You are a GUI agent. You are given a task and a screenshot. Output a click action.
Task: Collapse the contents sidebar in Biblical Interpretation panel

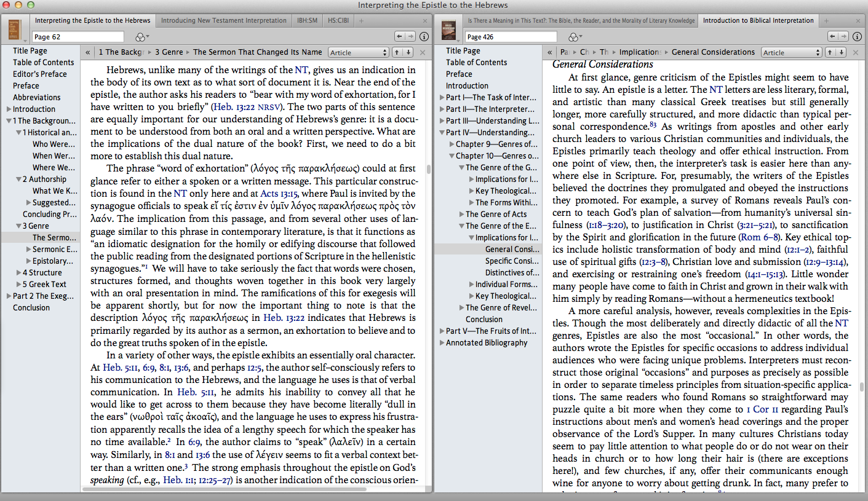549,53
